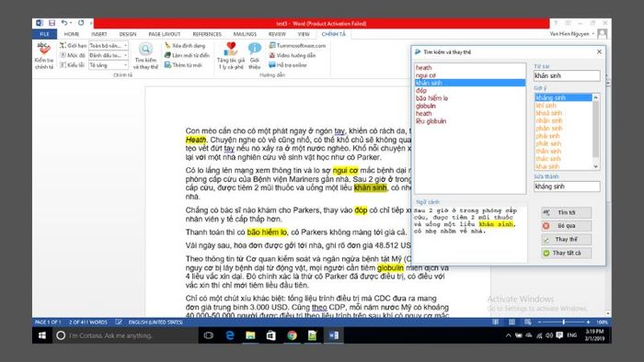
Task: Launch Google Chrome from the taskbar
Action: click(x=292, y=335)
